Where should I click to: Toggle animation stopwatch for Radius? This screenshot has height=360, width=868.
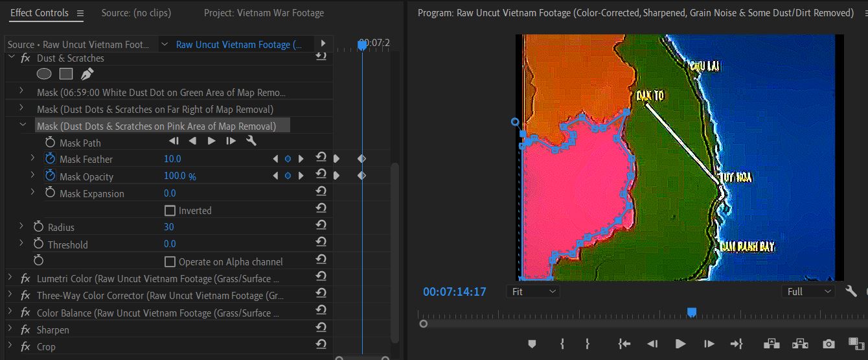[39, 227]
